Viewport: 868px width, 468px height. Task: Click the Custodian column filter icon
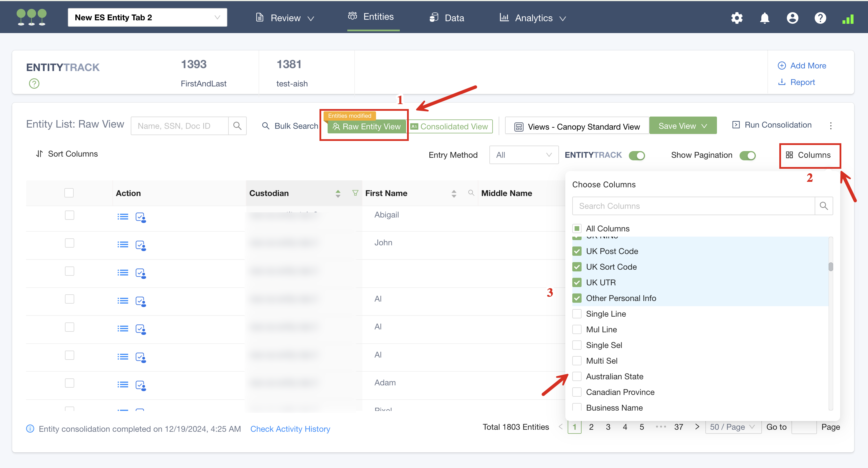pos(355,193)
